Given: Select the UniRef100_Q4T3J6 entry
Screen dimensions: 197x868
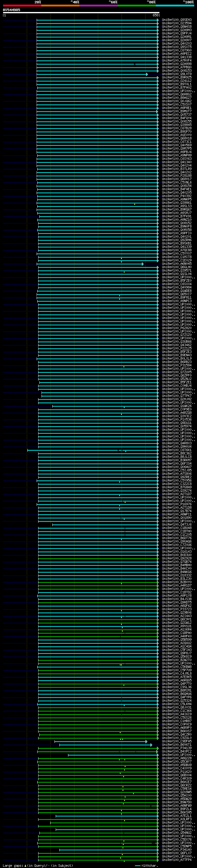Looking at the screenshot, I should tap(177, 524).
